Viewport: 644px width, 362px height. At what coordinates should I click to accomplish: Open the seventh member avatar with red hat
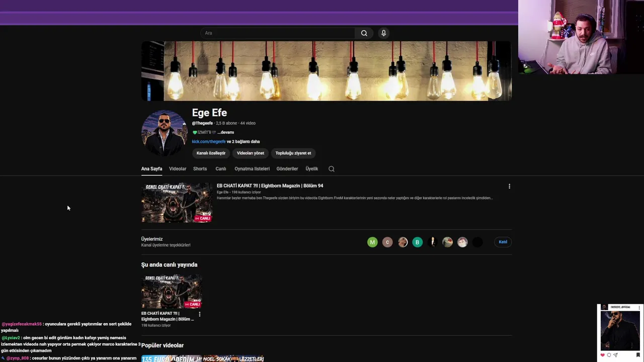click(x=462, y=242)
